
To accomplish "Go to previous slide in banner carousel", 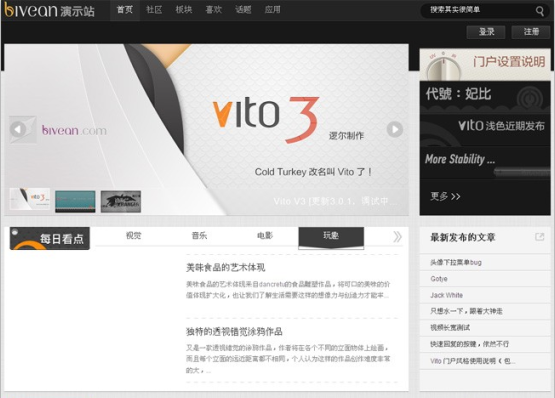I will [18, 129].
